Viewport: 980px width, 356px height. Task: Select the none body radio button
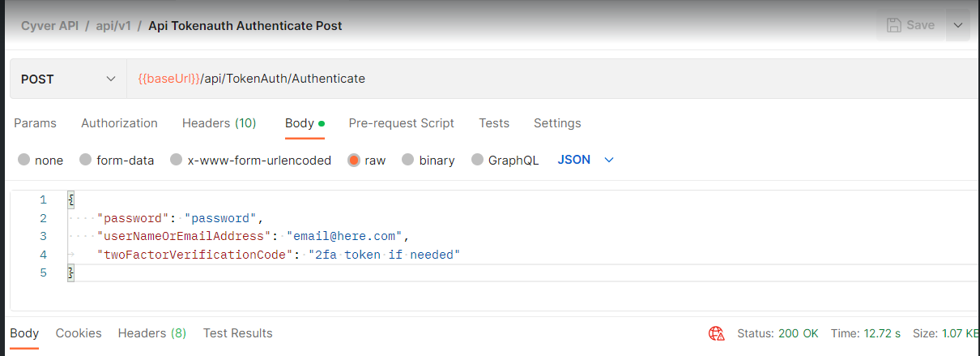pyautogui.click(x=24, y=160)
